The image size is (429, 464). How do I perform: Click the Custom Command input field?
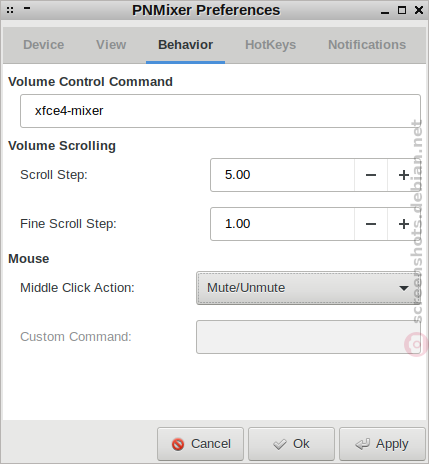pos(308,337)
